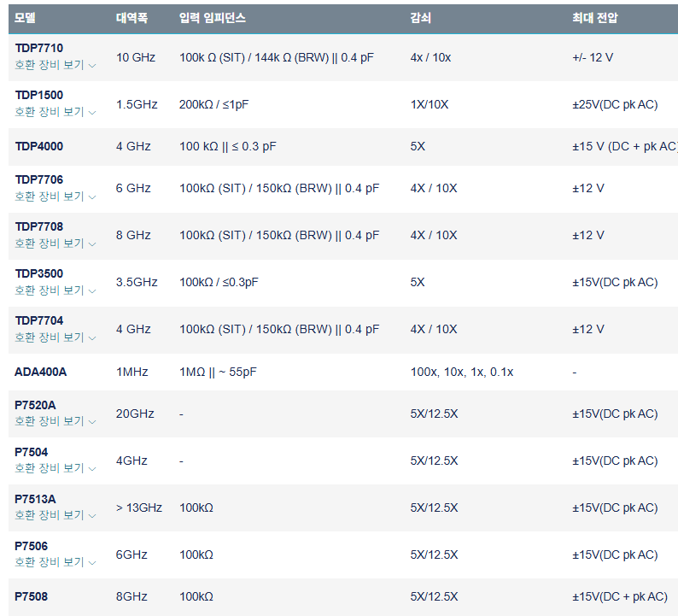Open the P7513A model link

35,499
